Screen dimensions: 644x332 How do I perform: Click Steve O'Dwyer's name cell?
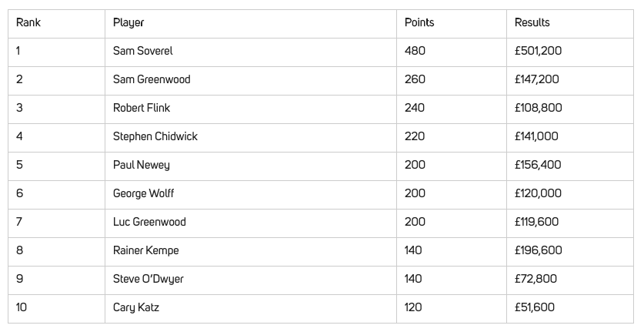148,279
